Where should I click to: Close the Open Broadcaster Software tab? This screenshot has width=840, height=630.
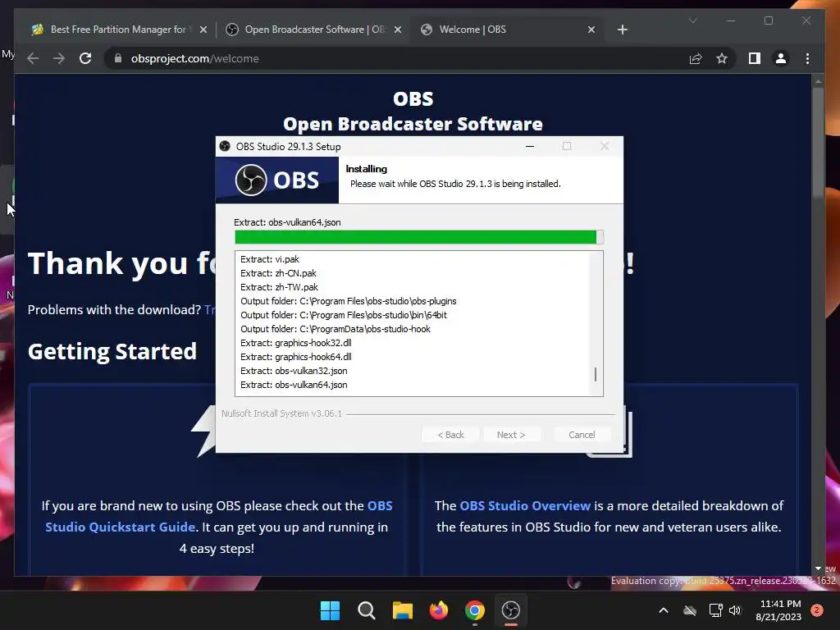[398, 30]
